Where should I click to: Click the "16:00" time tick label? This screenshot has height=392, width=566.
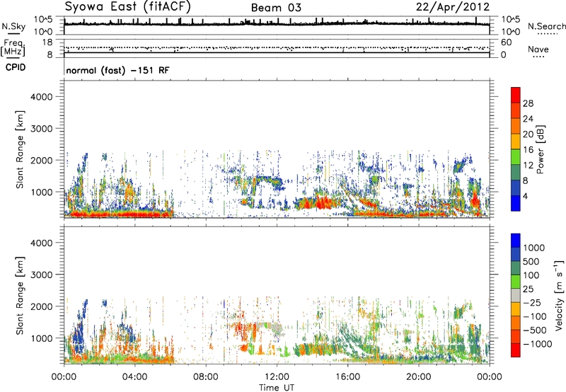tap(347, 377)
